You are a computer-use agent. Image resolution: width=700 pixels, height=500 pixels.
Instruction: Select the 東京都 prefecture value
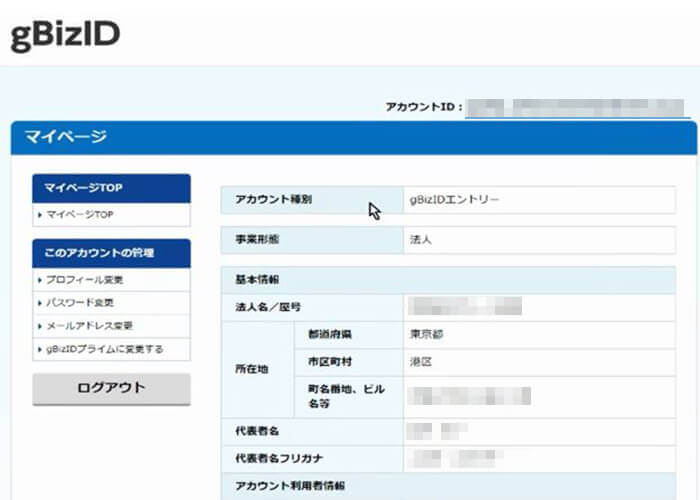(x=426, y=334)
